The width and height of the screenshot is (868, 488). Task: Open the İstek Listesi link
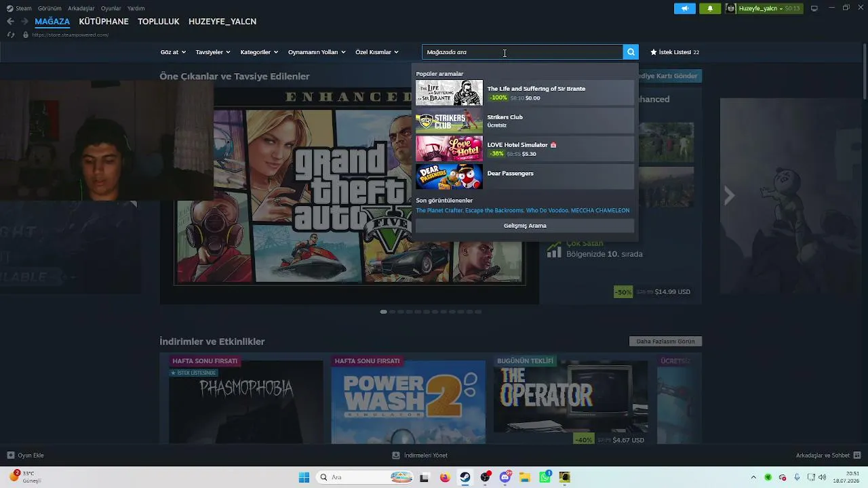pos(675,52)
